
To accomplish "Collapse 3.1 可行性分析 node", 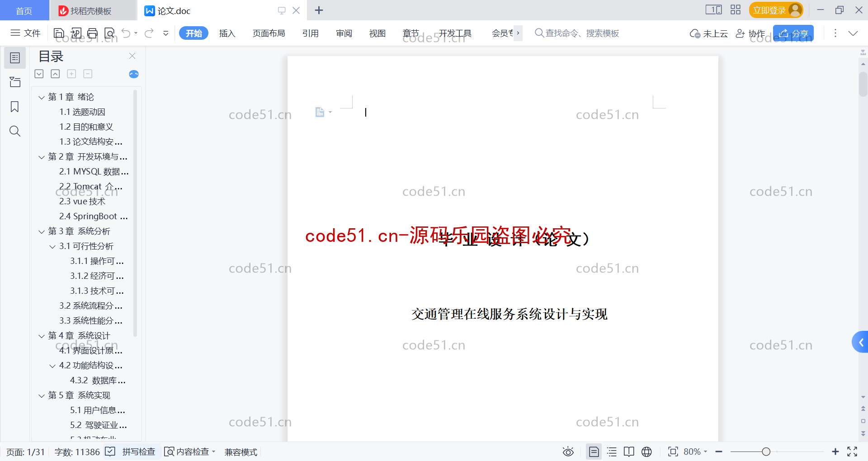I will (x=52, y=246).
